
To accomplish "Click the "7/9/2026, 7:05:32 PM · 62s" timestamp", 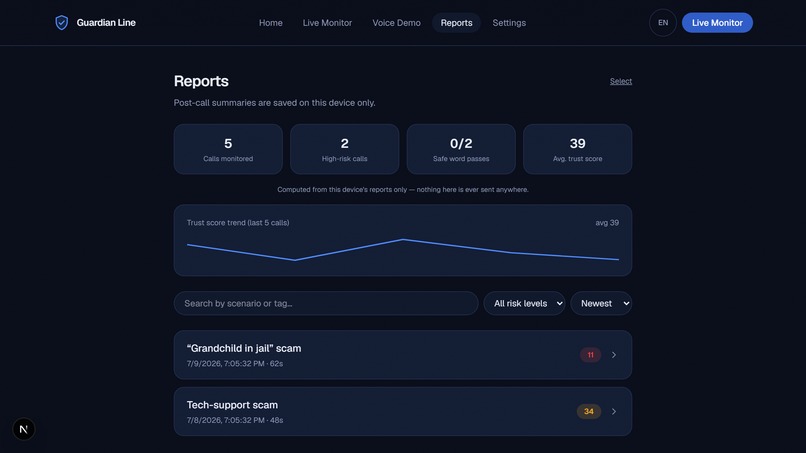I will [x=235, y=364].
